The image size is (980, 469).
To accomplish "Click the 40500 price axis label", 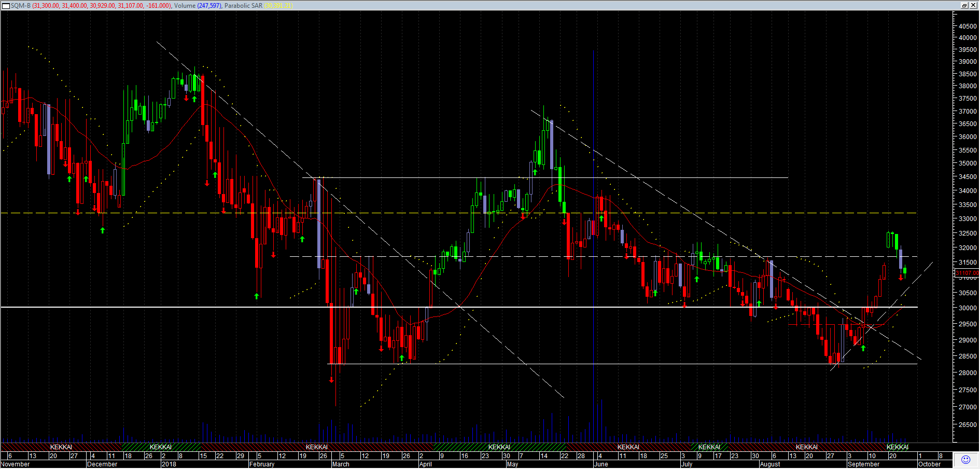I will (x=968, y=26).
